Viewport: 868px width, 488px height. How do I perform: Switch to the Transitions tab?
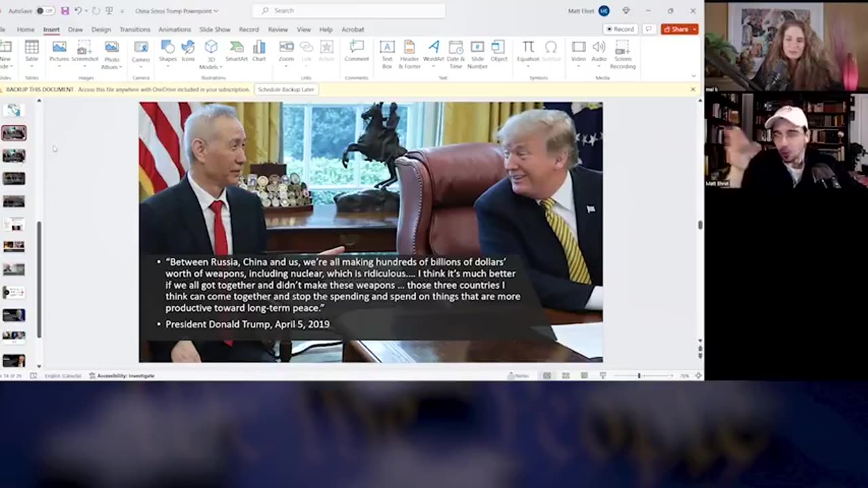[x=135, y=30]
